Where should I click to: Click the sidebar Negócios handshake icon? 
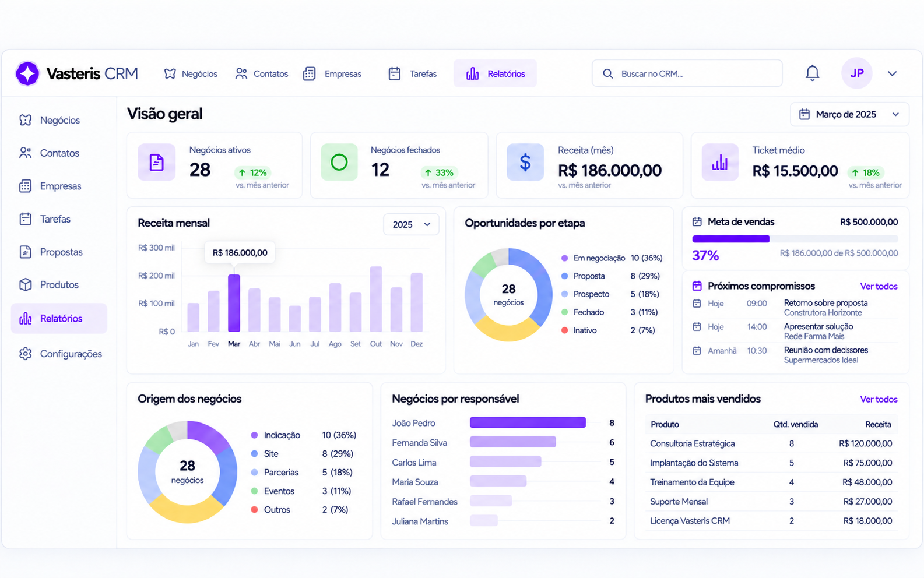[x=25, y=120]
